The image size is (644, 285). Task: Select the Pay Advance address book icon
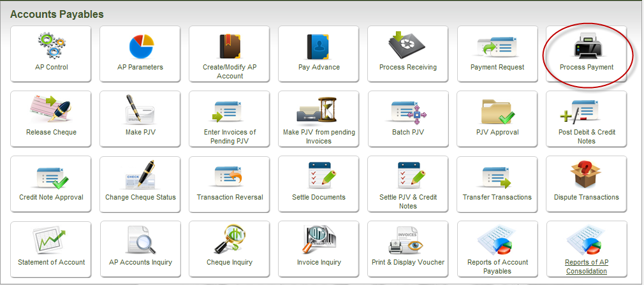click(319, 45)
